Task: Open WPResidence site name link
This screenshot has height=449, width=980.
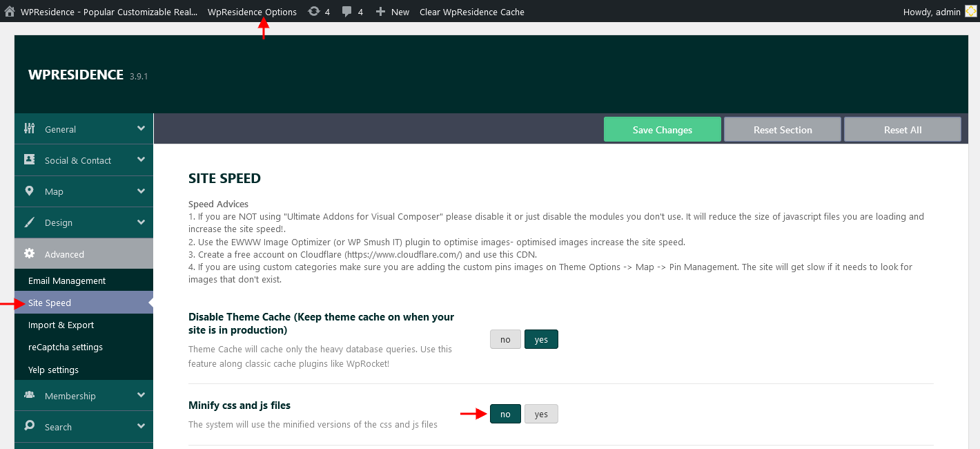Action: click(109, 12)
